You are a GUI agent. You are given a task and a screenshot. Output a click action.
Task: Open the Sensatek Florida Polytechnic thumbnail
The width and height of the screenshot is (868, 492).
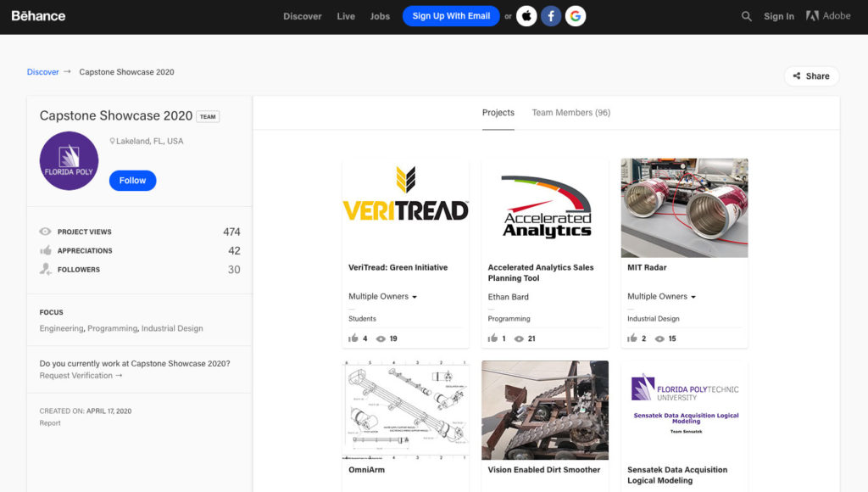pyautogui.click(x=685, y=410)
